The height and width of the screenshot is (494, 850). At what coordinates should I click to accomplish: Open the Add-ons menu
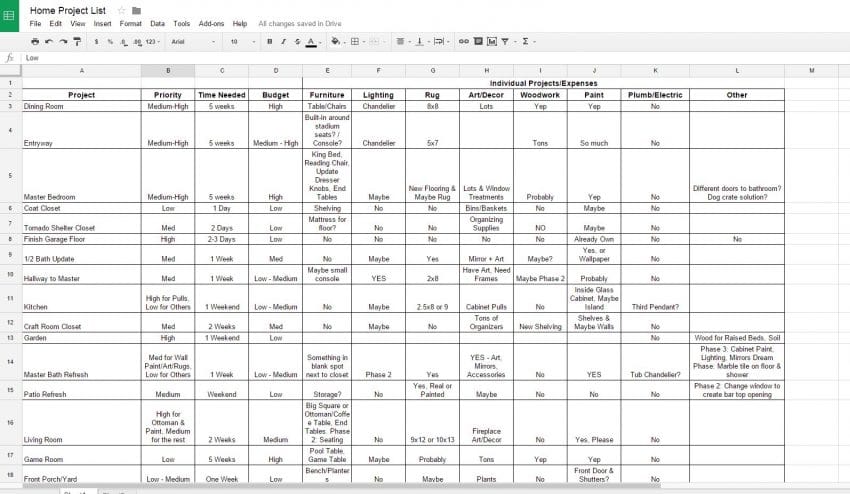pos(211,24)
